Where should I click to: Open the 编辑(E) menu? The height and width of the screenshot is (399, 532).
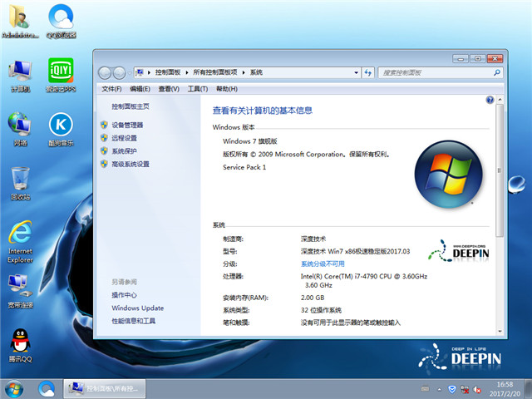tap(140, 89)
